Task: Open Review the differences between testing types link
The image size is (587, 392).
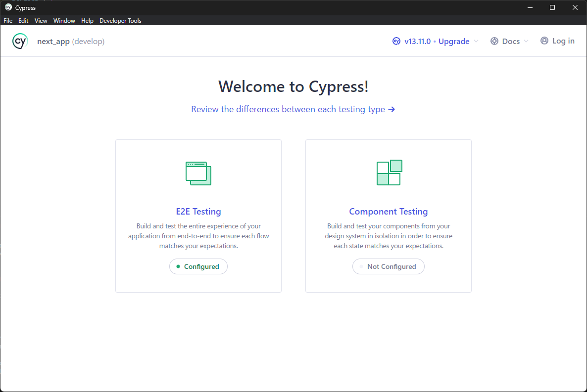Action: pos(293,109)
